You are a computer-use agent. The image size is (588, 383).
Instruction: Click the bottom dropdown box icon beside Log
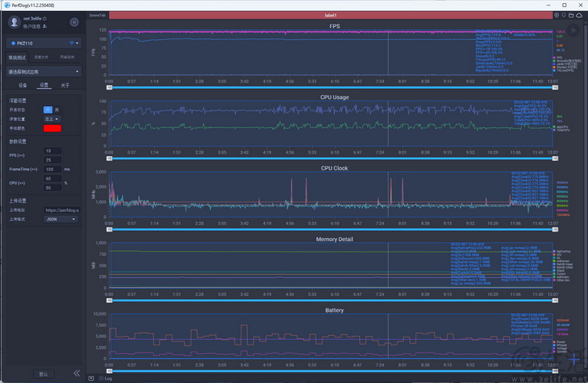point(91,378)
